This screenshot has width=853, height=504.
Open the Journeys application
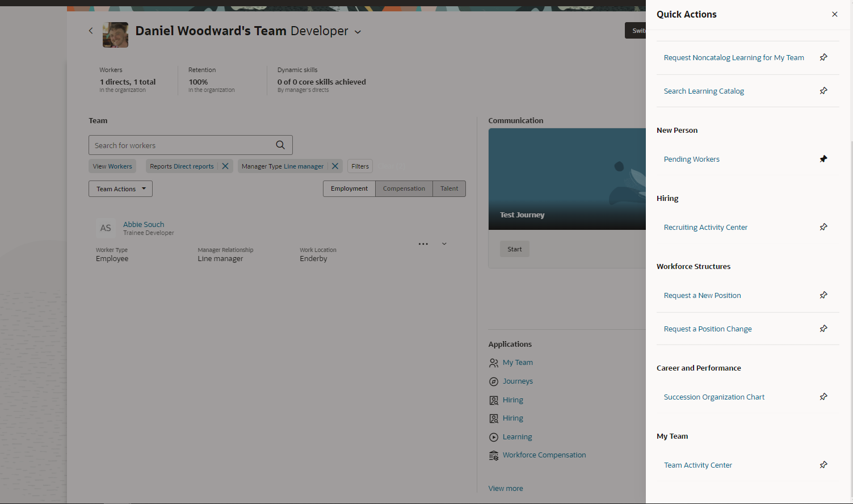click(518, 381)
